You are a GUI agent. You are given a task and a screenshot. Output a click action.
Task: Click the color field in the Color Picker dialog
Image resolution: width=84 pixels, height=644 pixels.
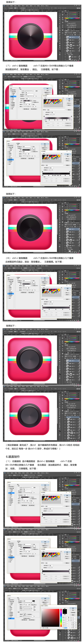pyautogui.click(x=51, y=618)
